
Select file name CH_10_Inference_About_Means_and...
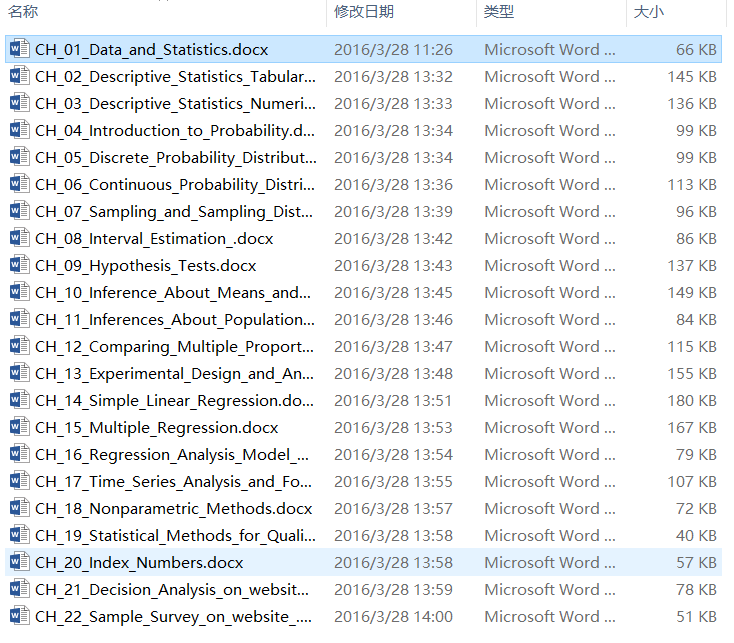point(173,293)
